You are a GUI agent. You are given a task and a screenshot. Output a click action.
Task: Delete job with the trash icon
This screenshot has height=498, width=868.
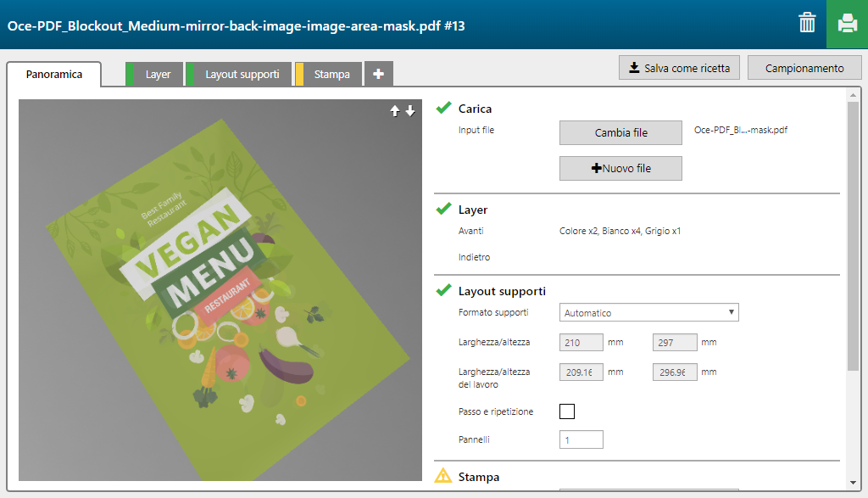pos(807,23)
